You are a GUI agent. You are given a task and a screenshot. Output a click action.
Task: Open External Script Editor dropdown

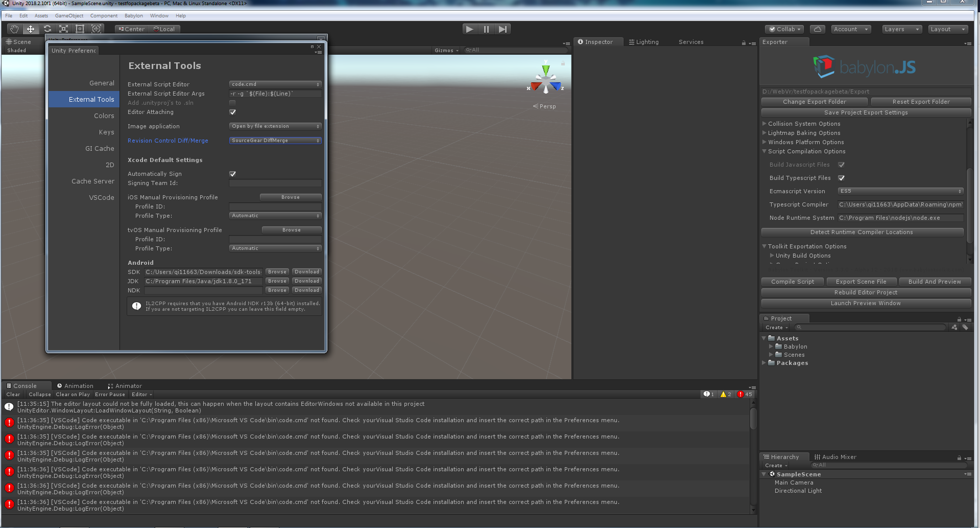tap(275, 84)
